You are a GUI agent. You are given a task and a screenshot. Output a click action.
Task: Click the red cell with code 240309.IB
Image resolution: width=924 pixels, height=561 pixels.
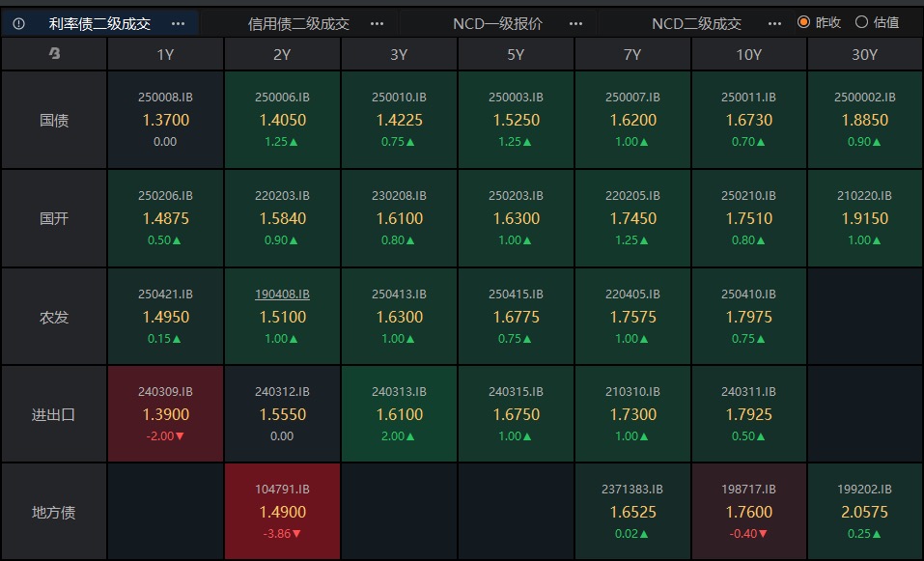(166, 413)
